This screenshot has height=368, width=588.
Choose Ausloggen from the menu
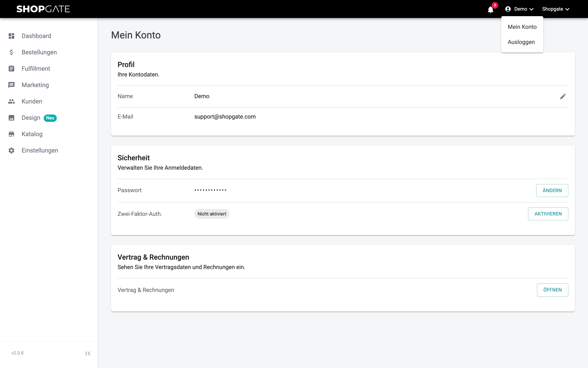click(x=522, y=42)
